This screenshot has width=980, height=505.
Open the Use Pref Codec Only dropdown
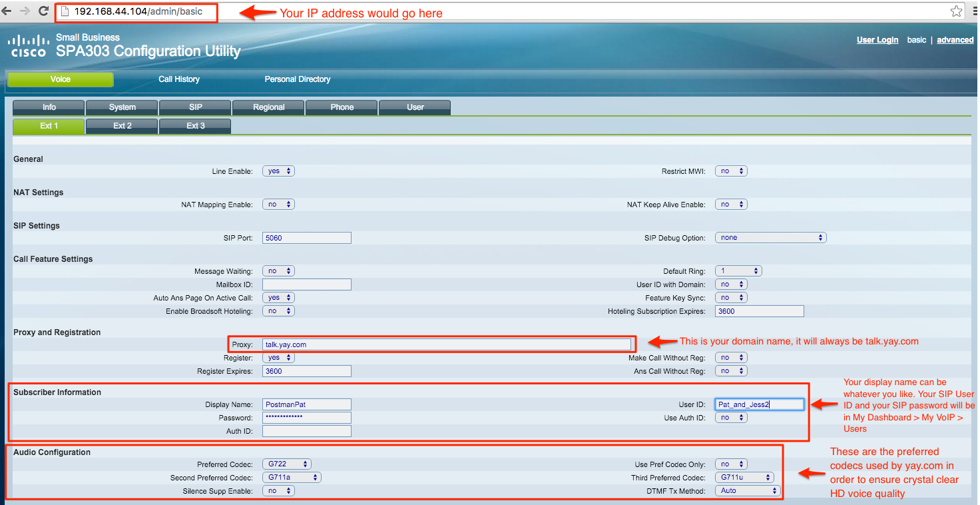731,464
